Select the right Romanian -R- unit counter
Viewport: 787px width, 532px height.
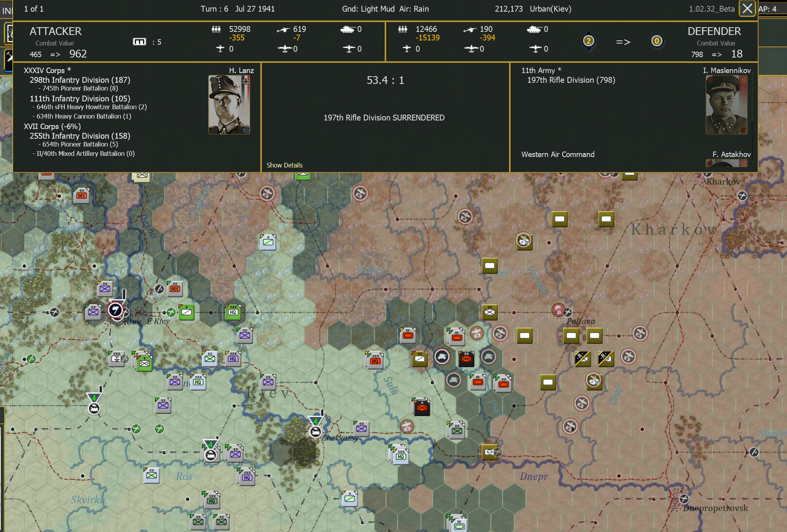[x=606, y=358]
